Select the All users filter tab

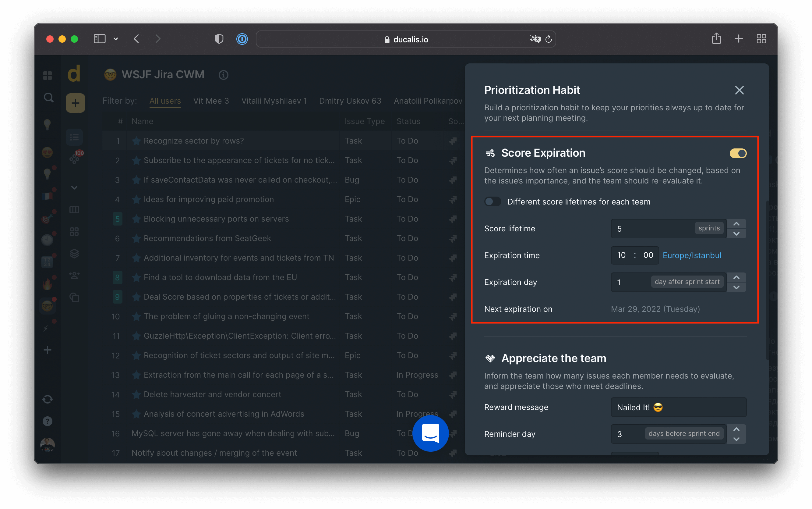(165, 101)
